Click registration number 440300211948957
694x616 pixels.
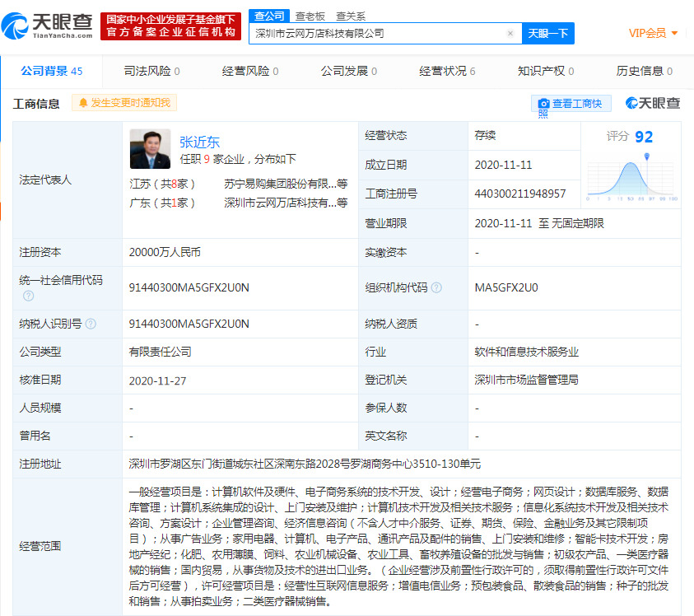tap(520, 194)
